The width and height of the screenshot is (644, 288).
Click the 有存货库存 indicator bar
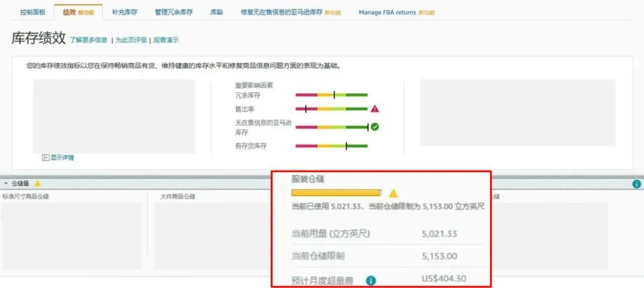click(332, 146)
